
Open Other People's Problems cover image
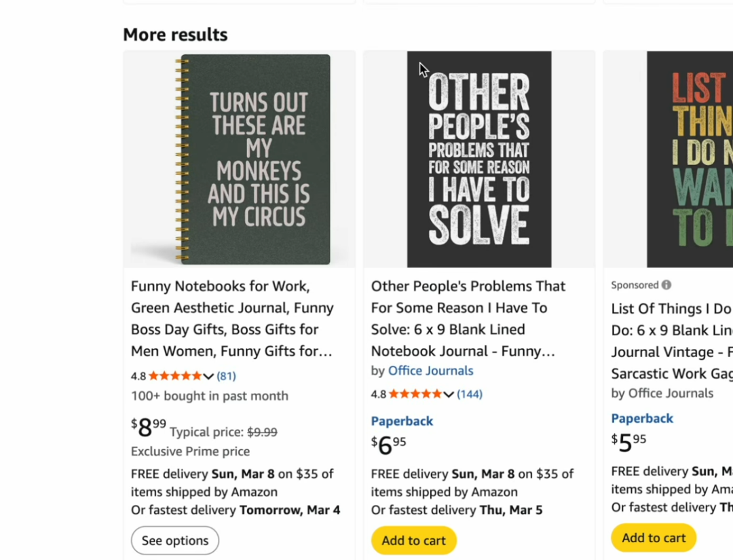(479, 160)
